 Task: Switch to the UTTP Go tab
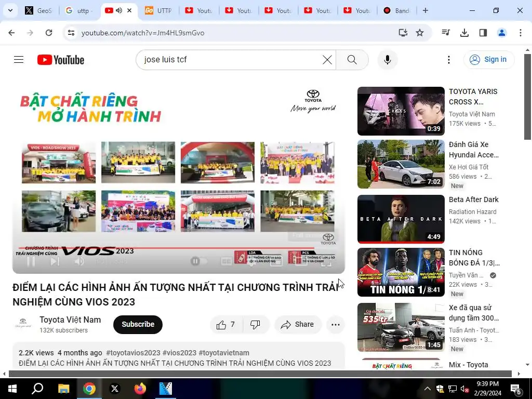(x=158, y=10)
